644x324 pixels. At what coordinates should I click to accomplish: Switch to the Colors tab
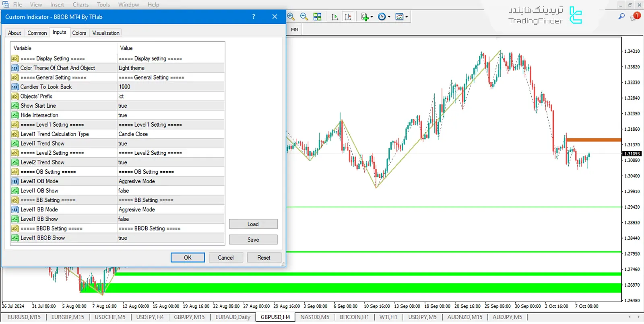tap(79, 33)
